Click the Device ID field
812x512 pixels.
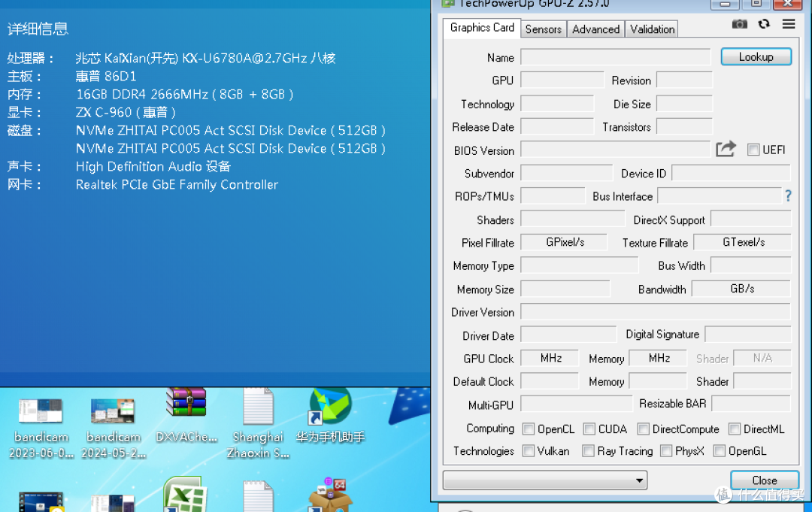[732, 173]
